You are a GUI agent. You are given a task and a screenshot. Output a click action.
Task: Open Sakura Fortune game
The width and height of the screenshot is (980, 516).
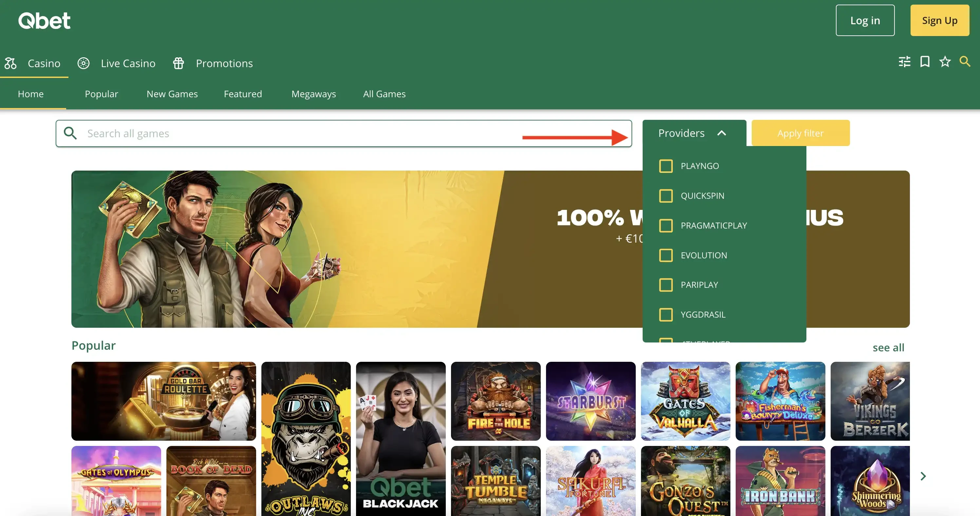click(x=591, y=481)
